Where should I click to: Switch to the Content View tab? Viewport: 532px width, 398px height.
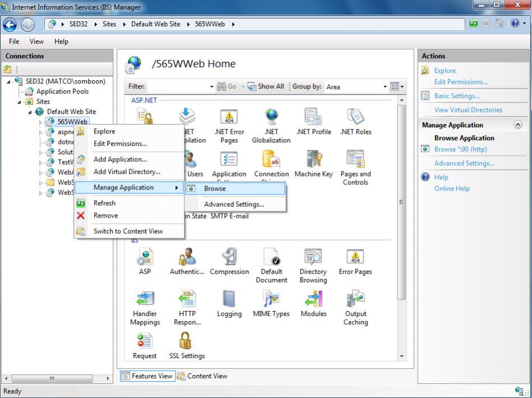[x=202, y=376]
